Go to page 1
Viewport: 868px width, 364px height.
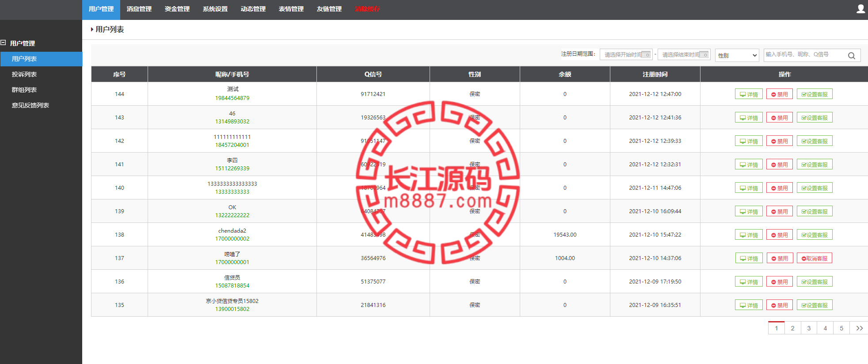click(776, 328)
